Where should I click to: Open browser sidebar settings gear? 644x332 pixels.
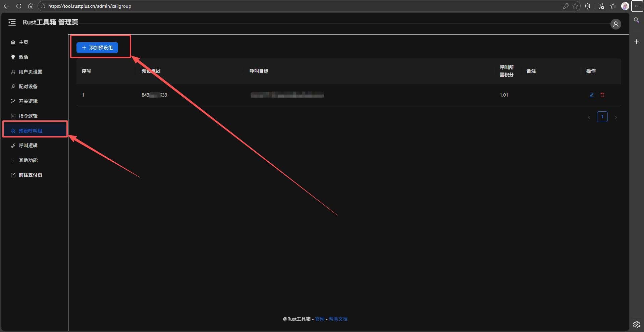(x=636, y=324)
